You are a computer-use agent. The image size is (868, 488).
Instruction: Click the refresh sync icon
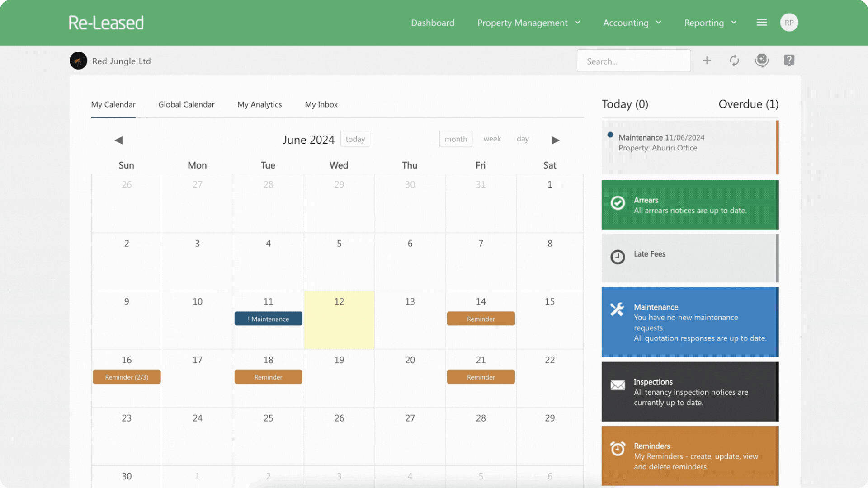pyautogui.click(x=734, y=61)
